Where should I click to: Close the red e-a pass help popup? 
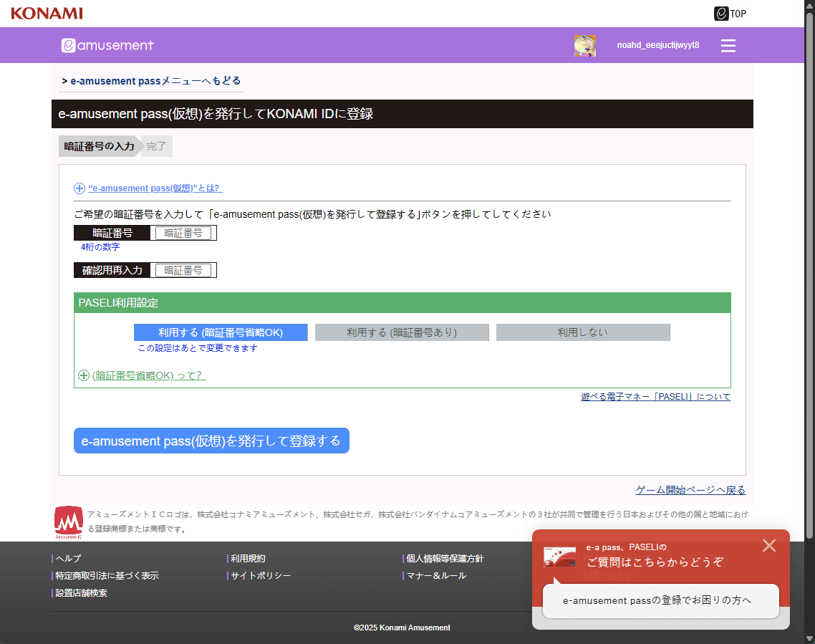point(769,545)
